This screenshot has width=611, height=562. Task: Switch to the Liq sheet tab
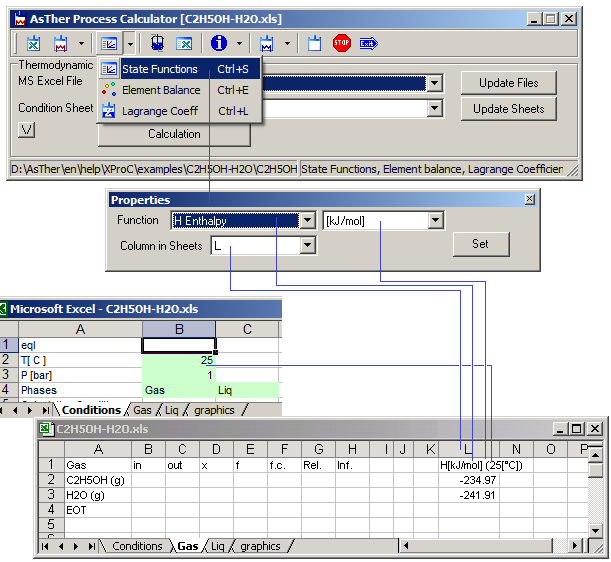217,546
